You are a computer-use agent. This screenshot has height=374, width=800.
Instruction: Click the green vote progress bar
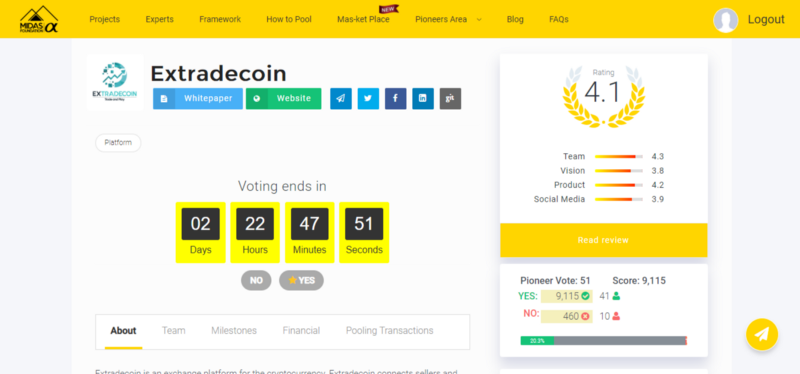pos(537,340)
